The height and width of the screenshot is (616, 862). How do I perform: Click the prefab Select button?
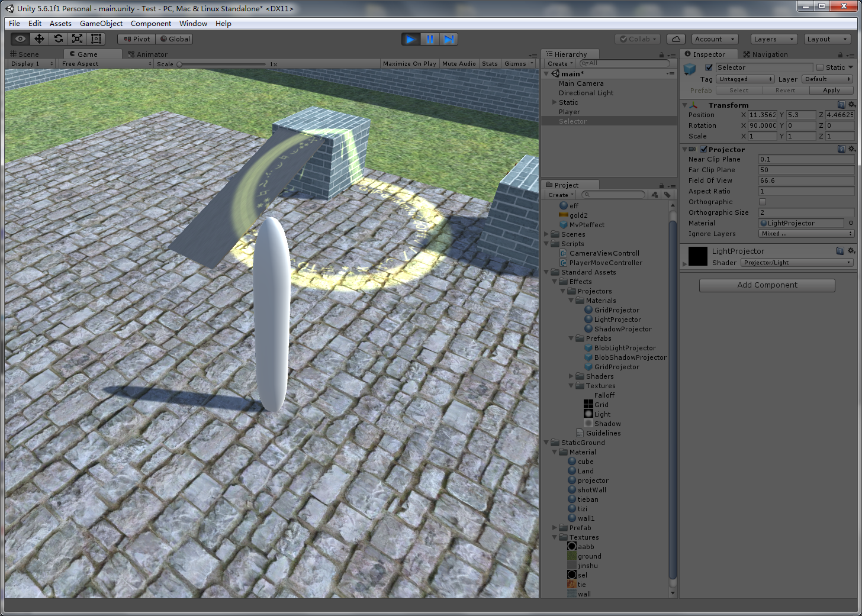click(739, 91)
